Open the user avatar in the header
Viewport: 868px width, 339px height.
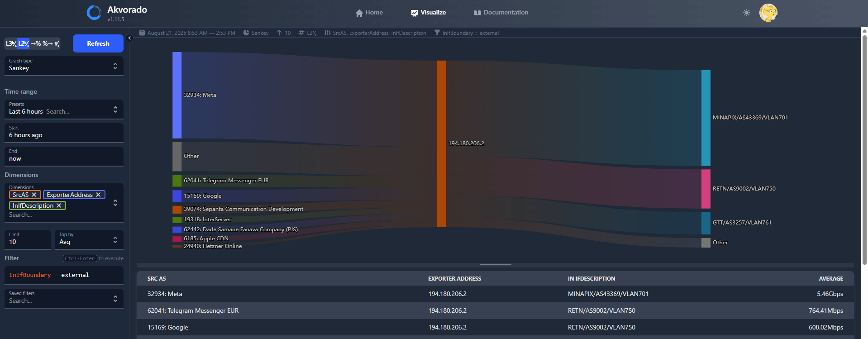[x=768, y=13]
